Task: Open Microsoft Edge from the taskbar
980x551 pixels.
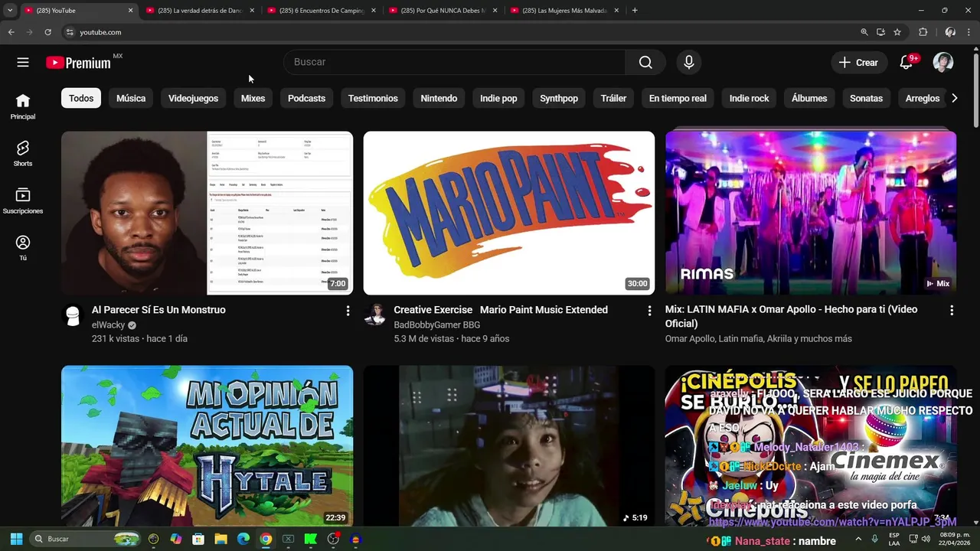Action: [243, 539]
